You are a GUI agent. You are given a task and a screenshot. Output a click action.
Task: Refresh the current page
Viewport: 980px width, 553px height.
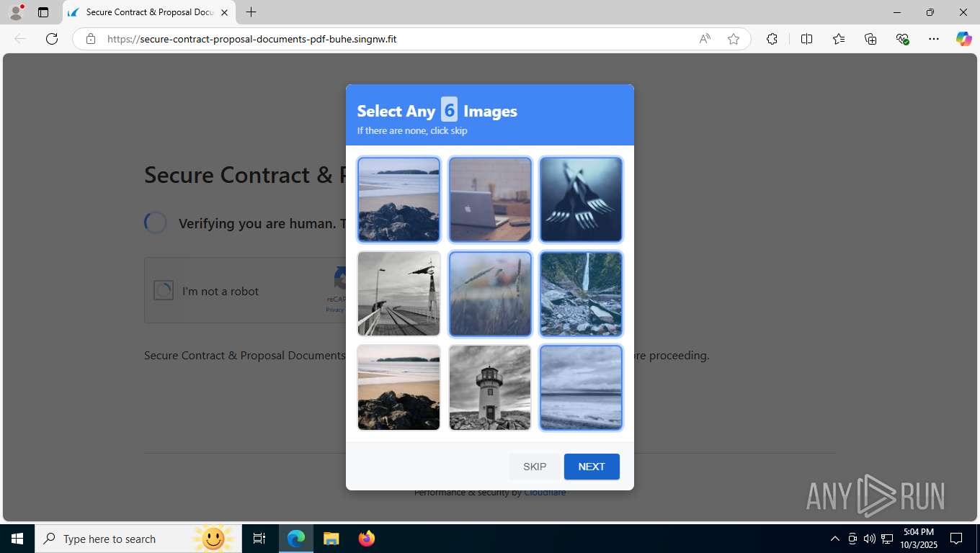point(52,39)
